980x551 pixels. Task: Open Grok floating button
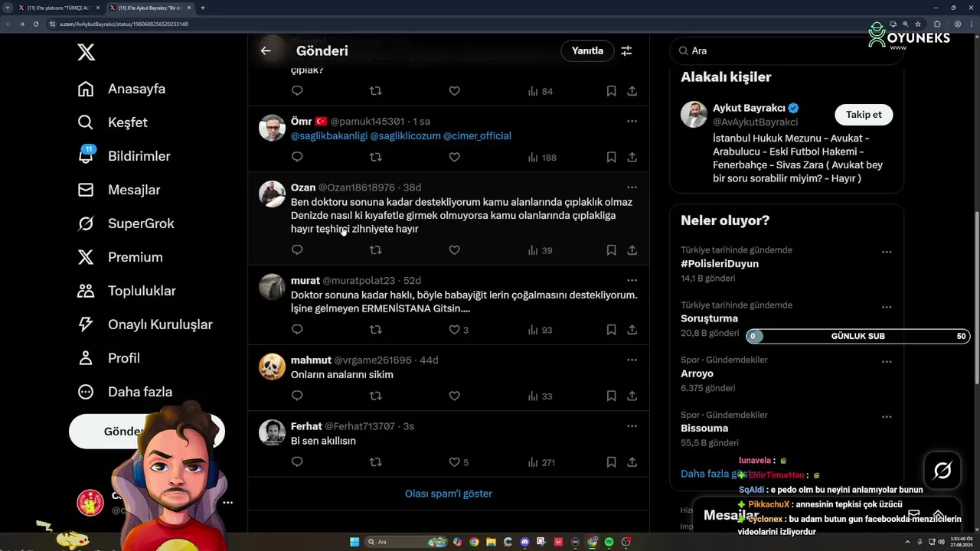[942, 471]
